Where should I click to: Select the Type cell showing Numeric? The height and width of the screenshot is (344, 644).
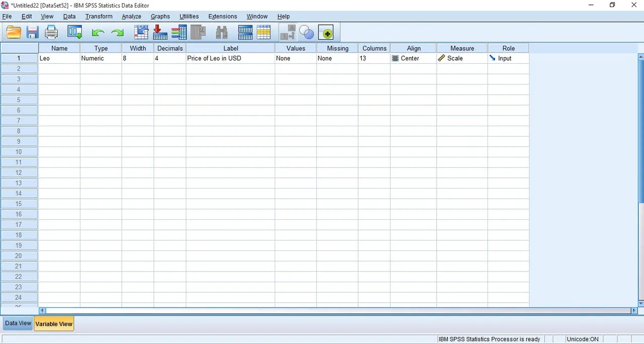[x=101, y=58]
